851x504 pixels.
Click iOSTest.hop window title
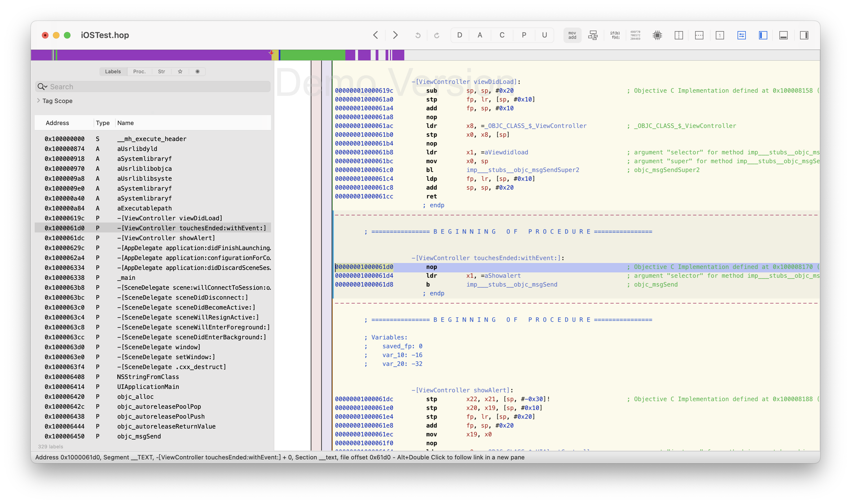coord(105,35)
